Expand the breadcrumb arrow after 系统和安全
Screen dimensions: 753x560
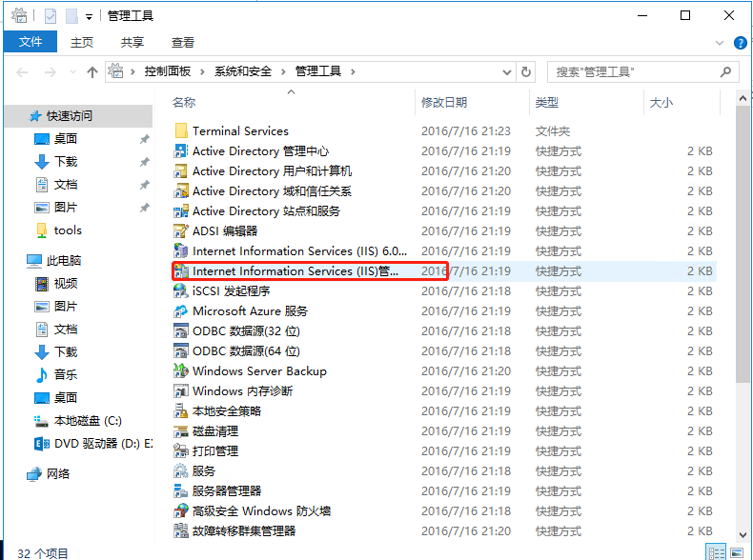(x=283, y=72)
